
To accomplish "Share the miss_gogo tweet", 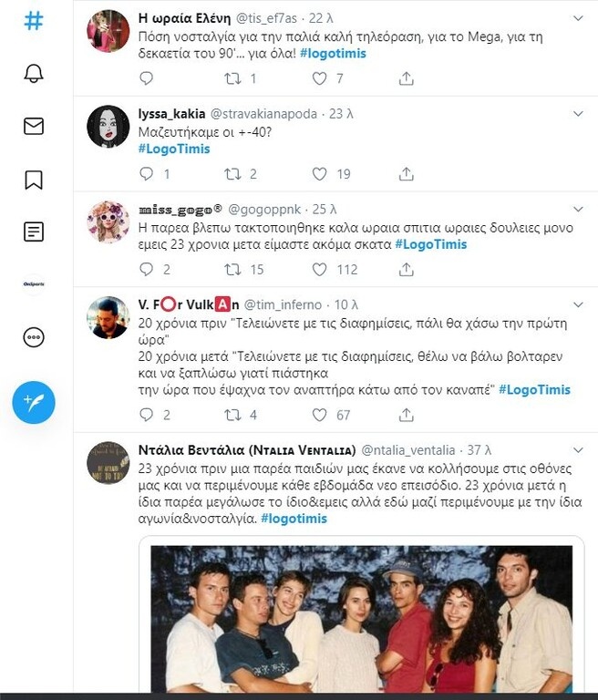I will [x=407, y=270].
